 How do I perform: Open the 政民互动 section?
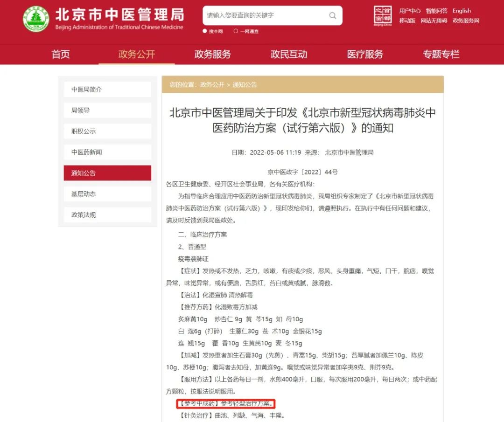pyautogui.click(x=289, y=55)
